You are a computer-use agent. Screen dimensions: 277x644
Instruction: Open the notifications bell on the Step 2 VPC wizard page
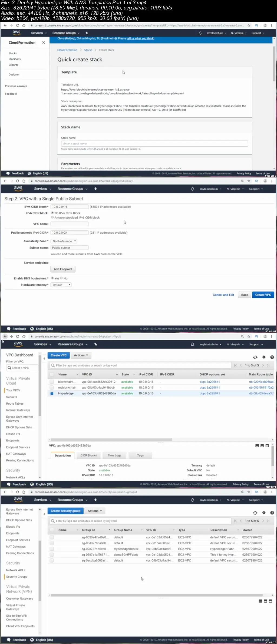coord(193,189)
